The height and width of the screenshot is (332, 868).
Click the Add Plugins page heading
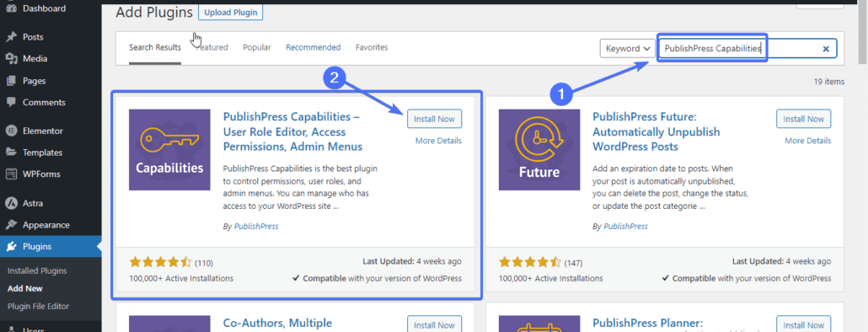click(x=154, y=12)
